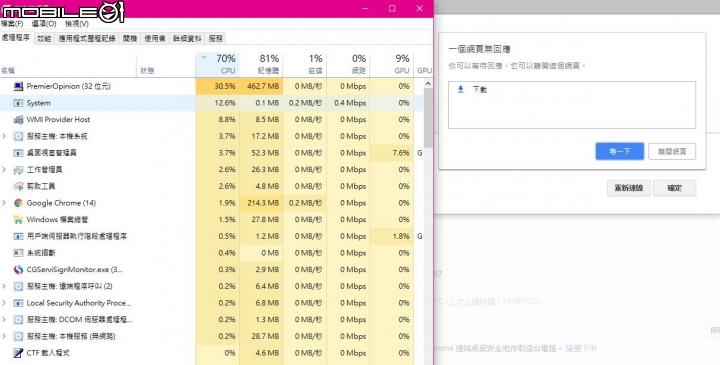Click the 桌面視窗管理員 process icon
Viewport: 720px width, 365px height.
pos(18,153)
